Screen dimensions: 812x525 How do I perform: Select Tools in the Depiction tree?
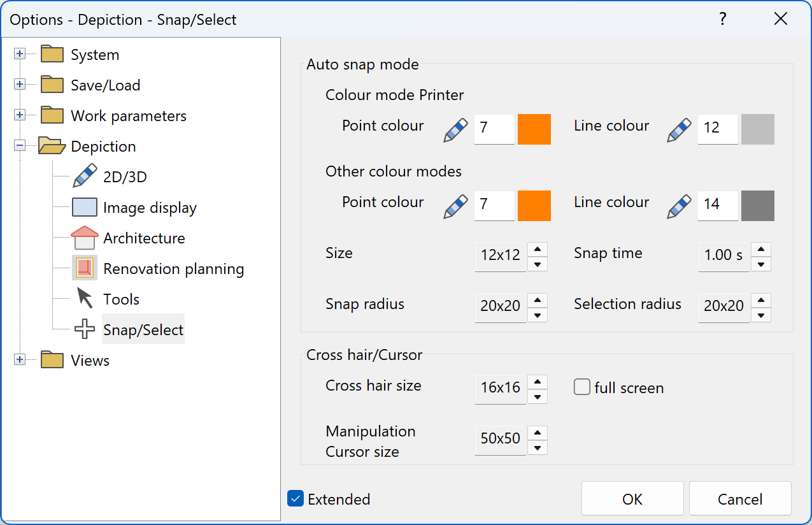pos(122,298)
